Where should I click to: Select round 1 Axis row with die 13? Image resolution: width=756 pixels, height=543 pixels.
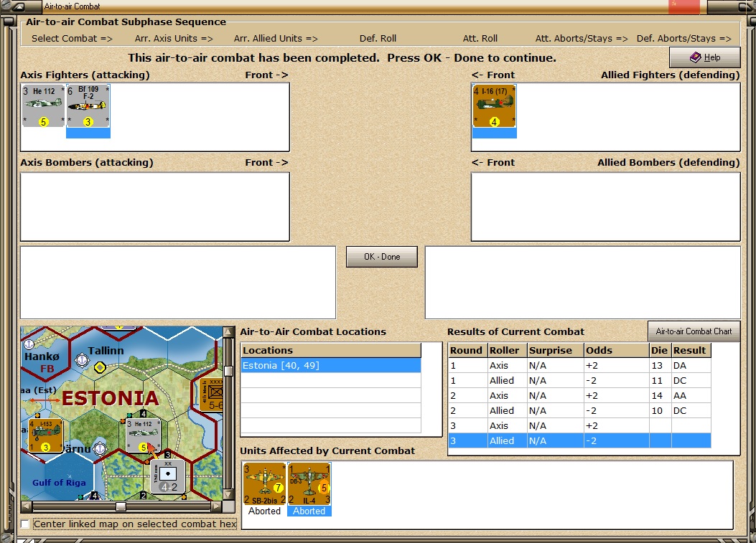[x=579, y=366]
